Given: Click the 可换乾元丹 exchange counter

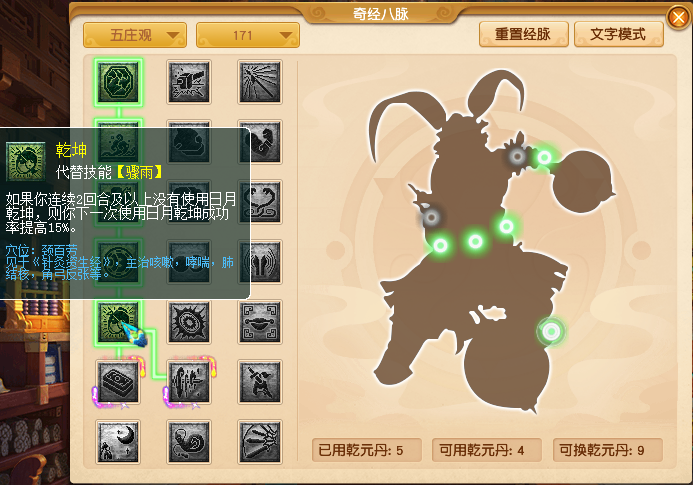Looking at the screenshot, I should [608, 450].
